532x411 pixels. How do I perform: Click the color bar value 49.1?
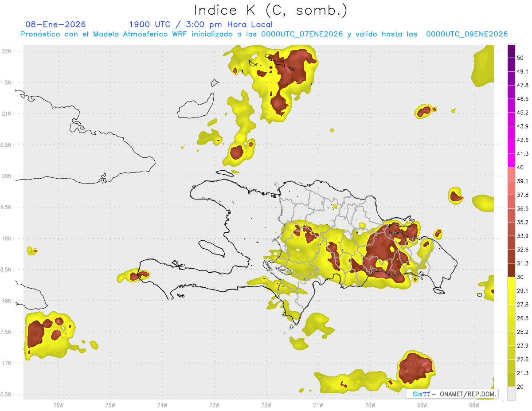point(523,71)
